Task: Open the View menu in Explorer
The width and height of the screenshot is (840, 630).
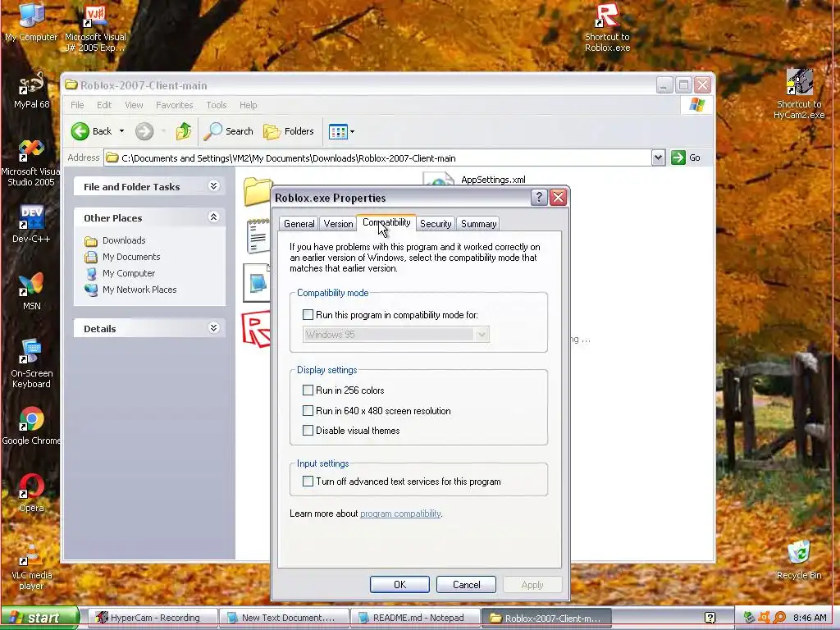Action: (134, 105)
